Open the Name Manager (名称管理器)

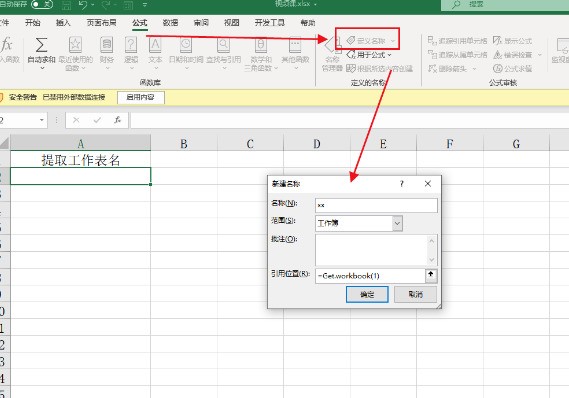pyautogui.click(x=332, y=54)
